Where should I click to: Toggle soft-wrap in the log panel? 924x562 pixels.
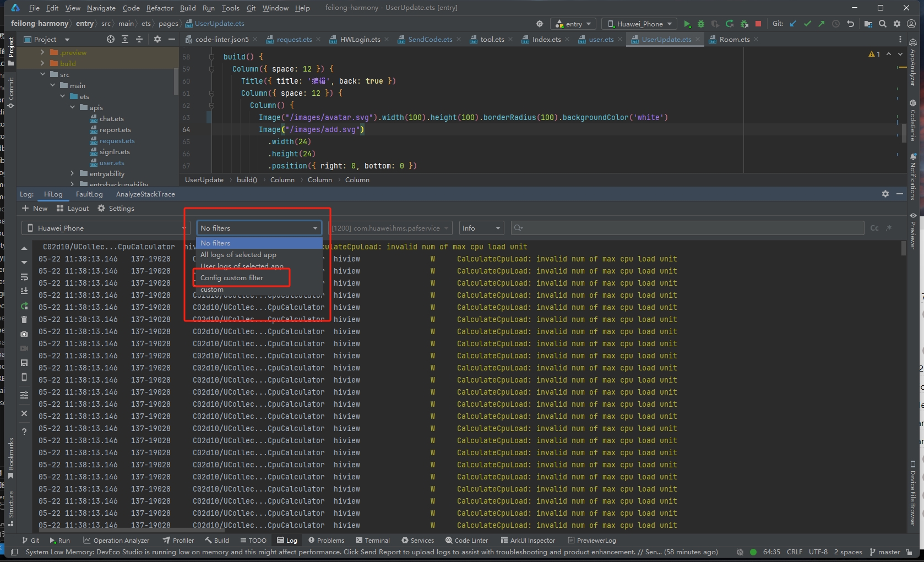tap(24, 277)
